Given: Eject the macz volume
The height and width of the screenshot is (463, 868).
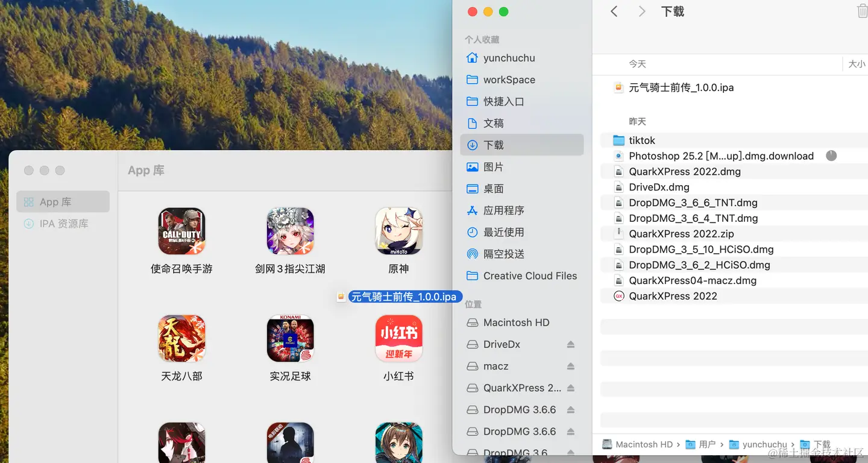Looking at the screenshot, I should (570, 366).
